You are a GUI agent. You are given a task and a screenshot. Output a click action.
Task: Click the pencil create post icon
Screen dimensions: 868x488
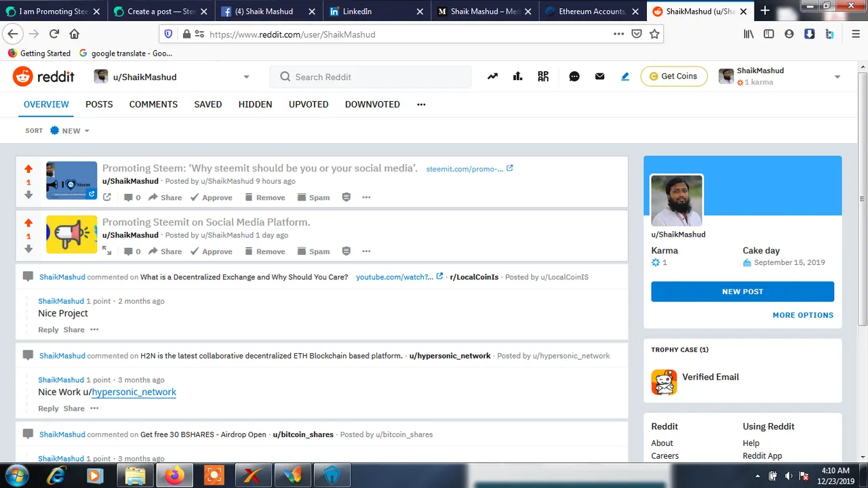(x=625, y=77)
